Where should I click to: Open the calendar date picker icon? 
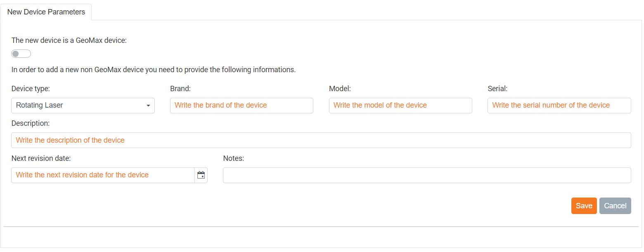coord(201,175)
